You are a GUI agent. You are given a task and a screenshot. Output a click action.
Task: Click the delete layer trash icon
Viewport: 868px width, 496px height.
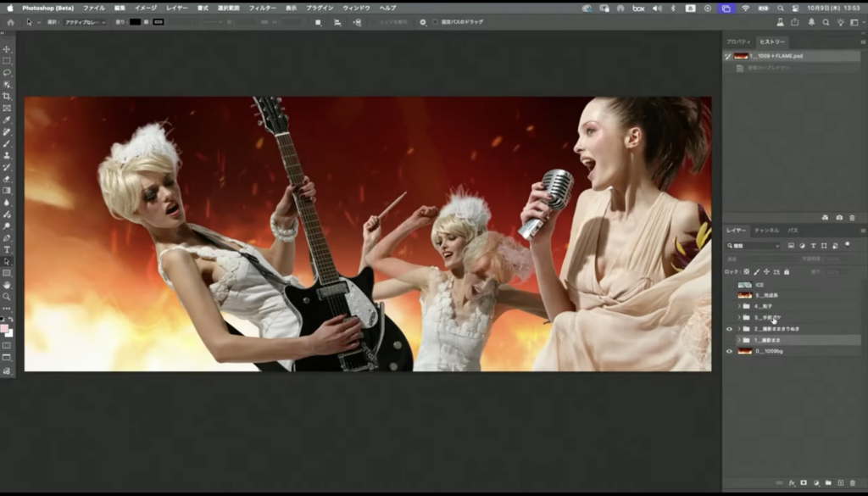tap(852, 482)
